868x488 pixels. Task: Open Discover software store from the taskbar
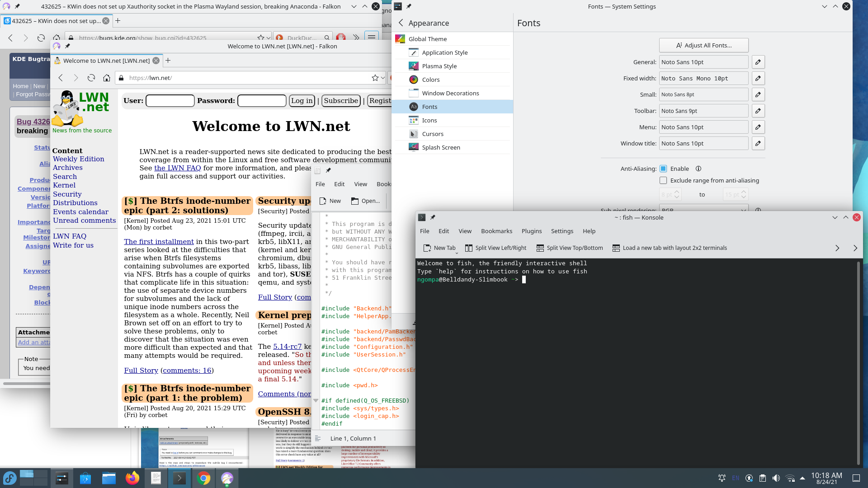point(85,478)
